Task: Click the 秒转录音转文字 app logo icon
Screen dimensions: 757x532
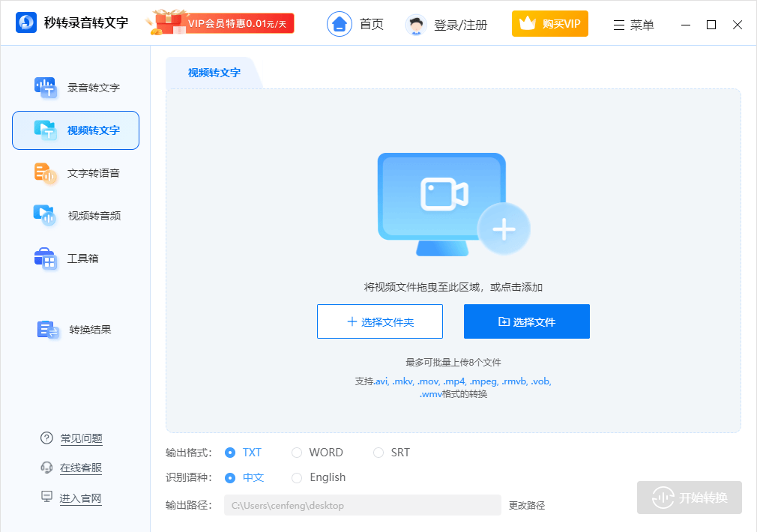Action: point(26,22)
